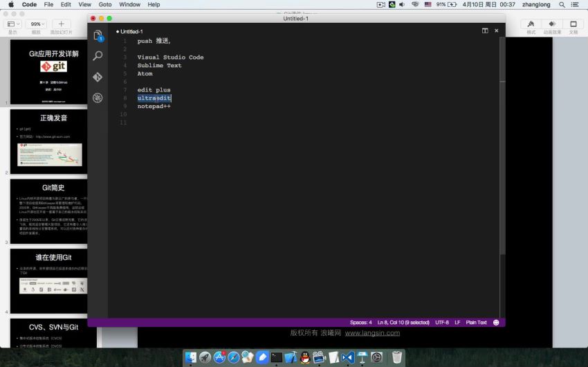Open the View menu
The width and height of the screenshot is (588, 367).
(x=85, y=5)
